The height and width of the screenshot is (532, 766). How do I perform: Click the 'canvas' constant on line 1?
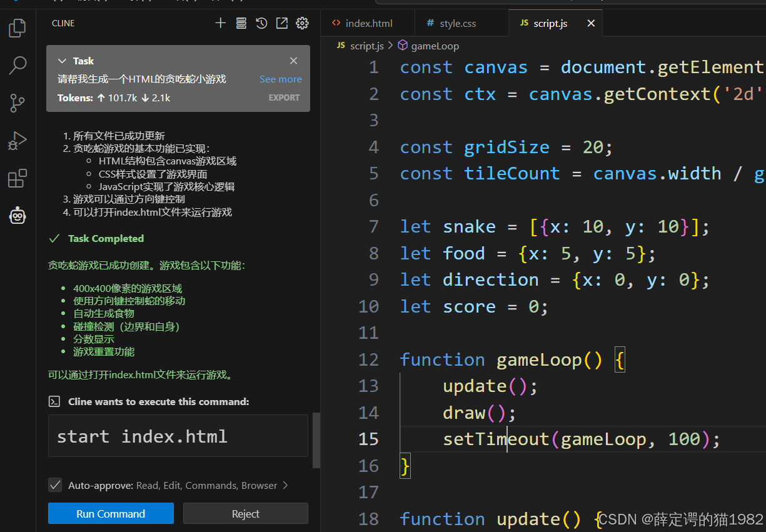click(x=496, y=67)
